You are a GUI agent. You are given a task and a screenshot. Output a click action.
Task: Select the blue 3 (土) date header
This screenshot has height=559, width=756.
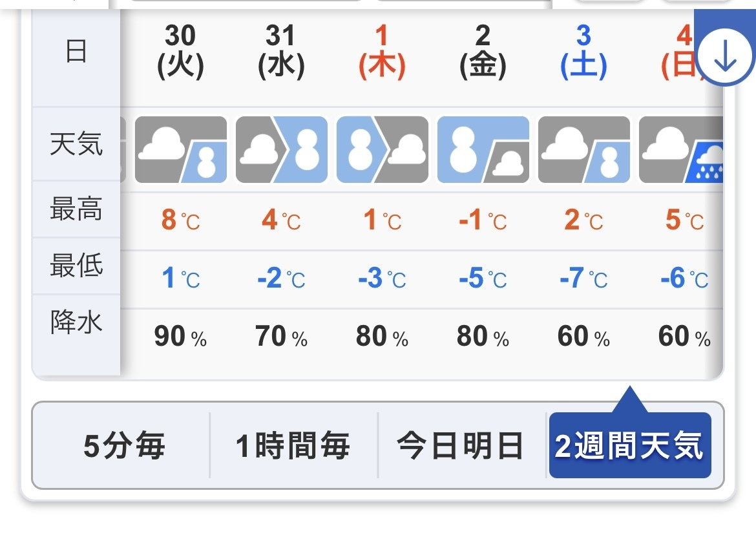tap(584, 52)
